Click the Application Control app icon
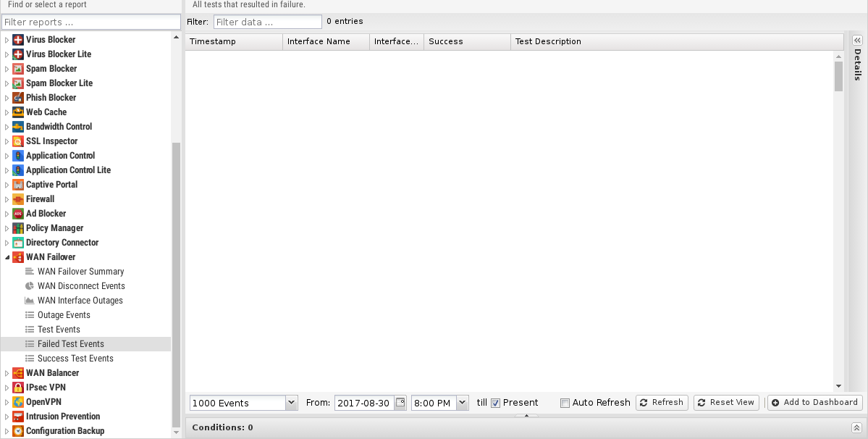The image size is (868, 439). tap(17, 156)
